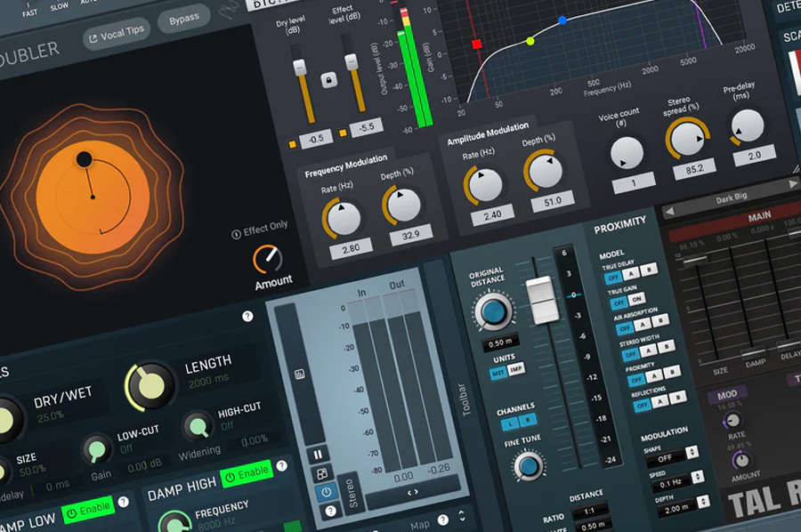Click the left-right arrows bar under the meters

412,493
